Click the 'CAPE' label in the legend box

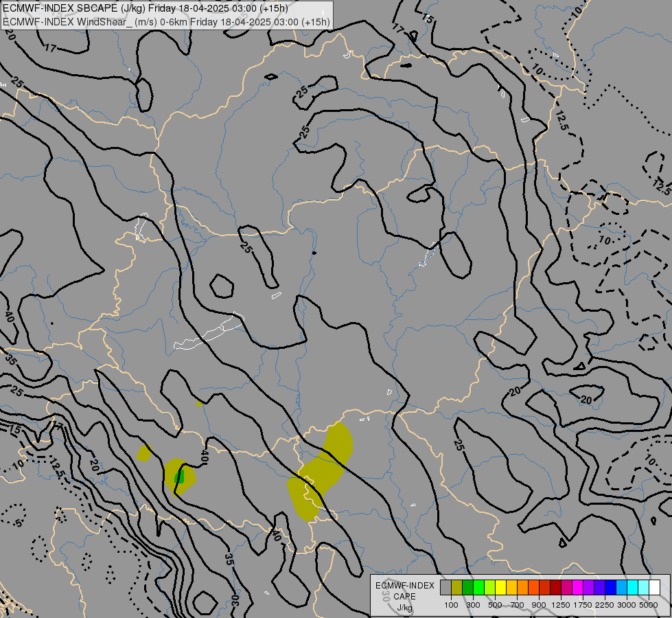[x=404, y=597]
